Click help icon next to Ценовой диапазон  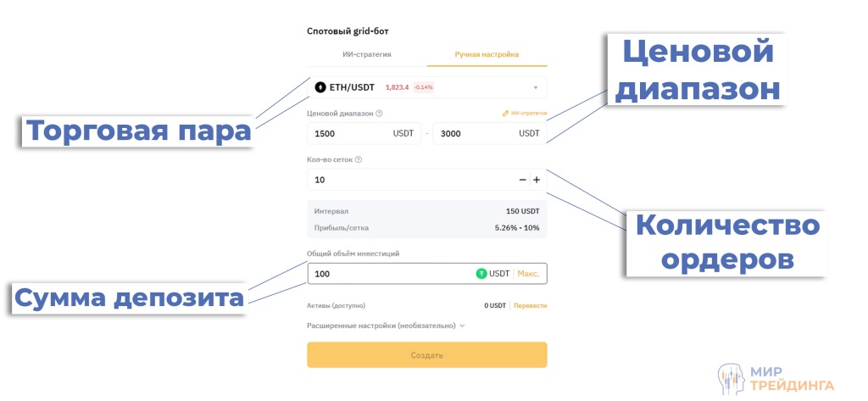point(379,114)
